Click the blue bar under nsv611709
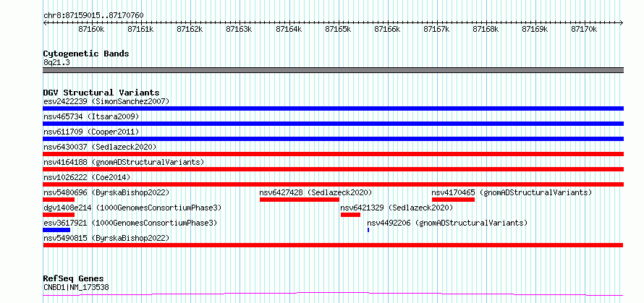The width and height of the screenshot is (644, 303). click(333, 139)
